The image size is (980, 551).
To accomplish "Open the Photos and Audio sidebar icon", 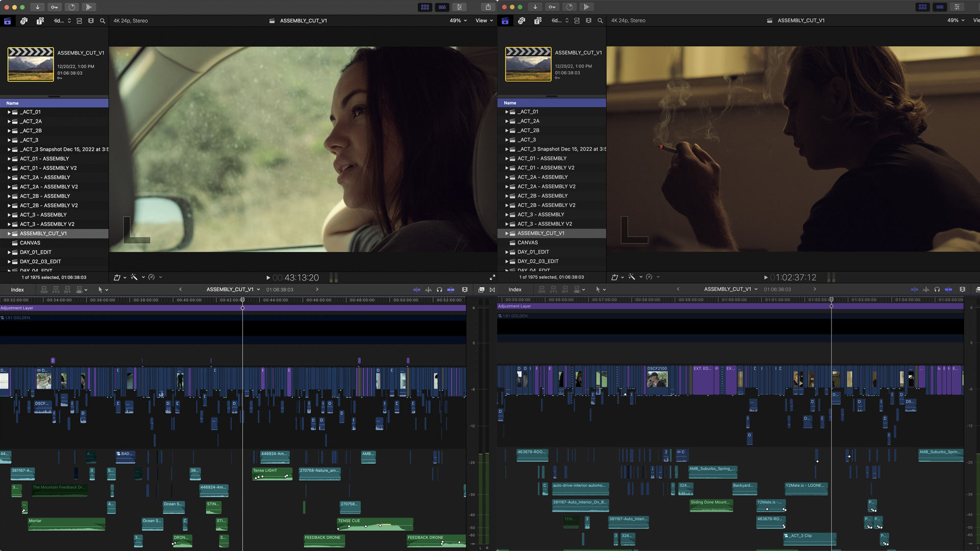I will point(24,20).
